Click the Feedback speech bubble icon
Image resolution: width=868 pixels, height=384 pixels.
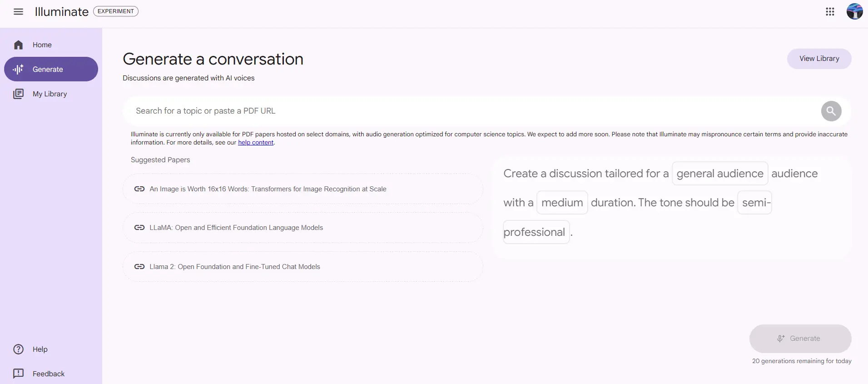[x=18, y=374]
